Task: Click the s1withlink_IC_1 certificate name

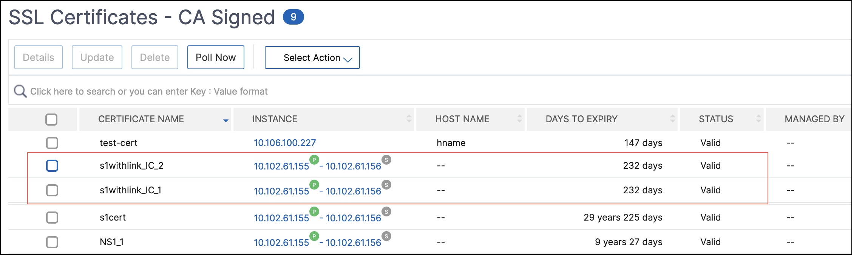Action: (x=130, y=190)
